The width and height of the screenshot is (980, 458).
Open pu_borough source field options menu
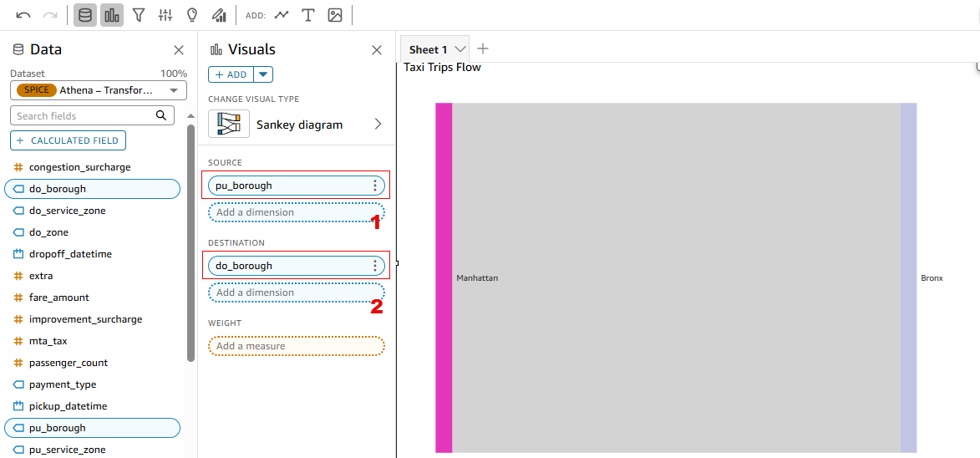coord(375,186)
